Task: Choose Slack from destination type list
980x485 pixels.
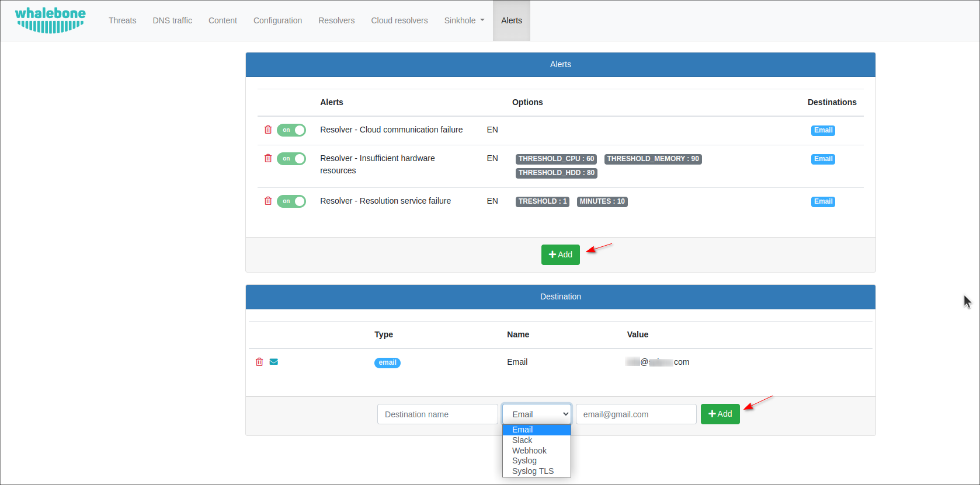Action: (522, 440)
